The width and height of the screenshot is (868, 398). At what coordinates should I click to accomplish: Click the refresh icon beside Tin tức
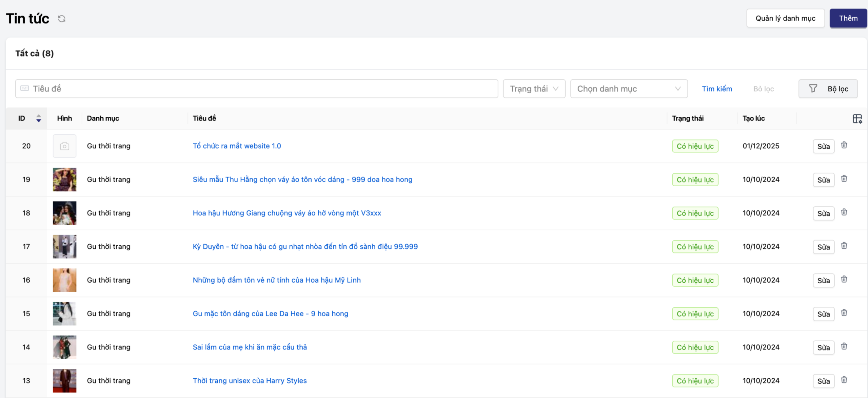point(61,19)
